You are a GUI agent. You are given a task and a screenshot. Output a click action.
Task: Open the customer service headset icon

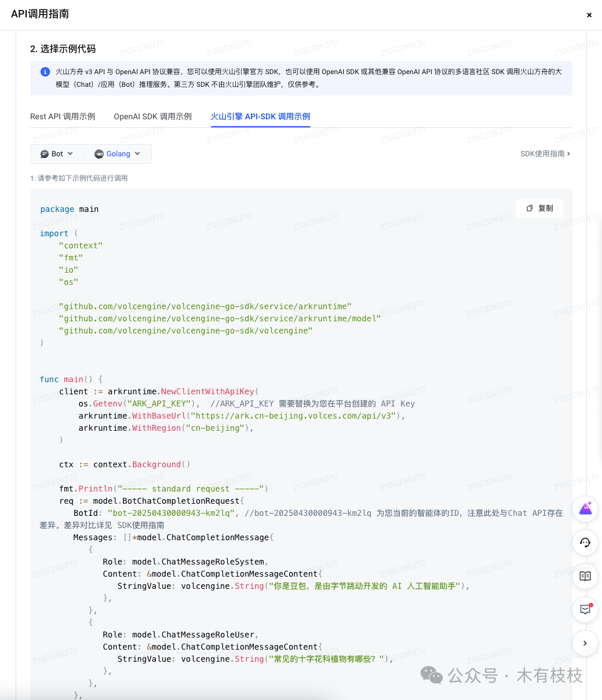585,543
